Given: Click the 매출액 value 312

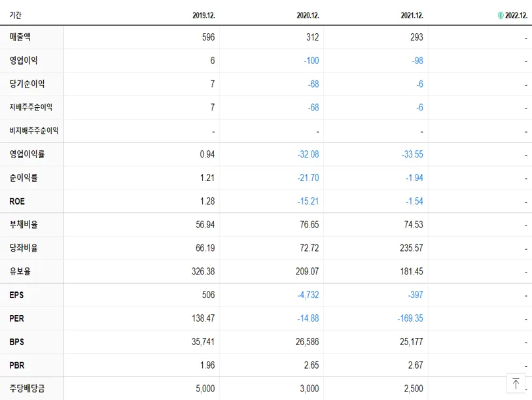Looking at the screenshot, I should tap(313, 37).
